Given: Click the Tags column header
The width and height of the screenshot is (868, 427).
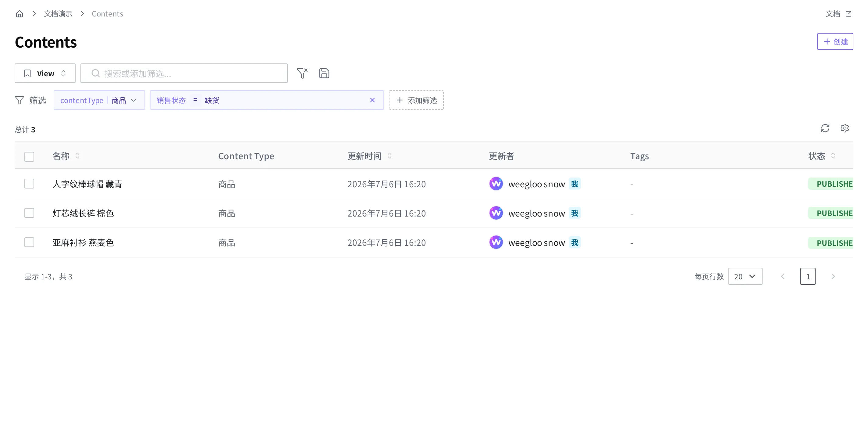Looking at the screenshot, I should coord(639,156).
